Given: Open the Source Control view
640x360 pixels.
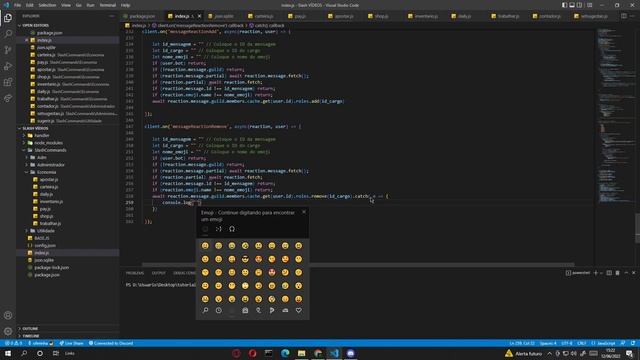Looking at the screenshot, I should 8,50.
